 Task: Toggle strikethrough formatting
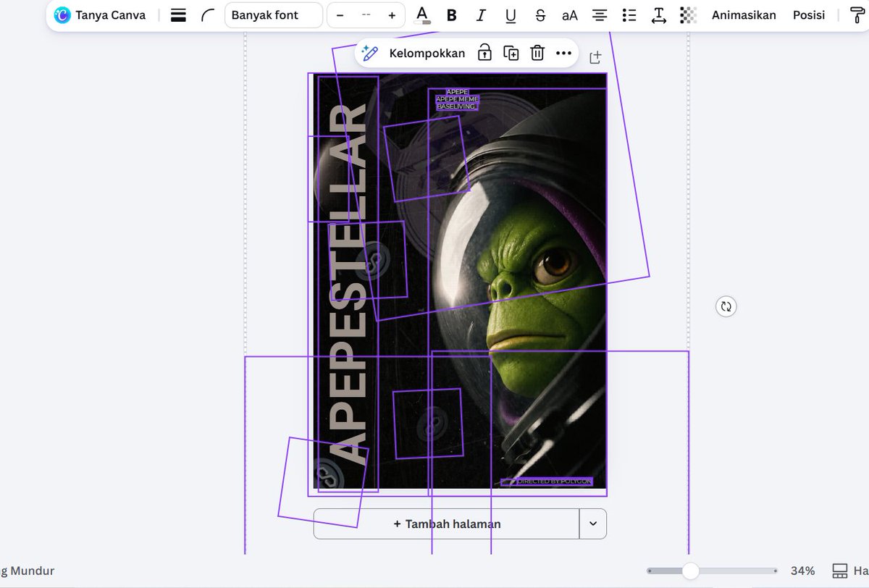(540, 15)
